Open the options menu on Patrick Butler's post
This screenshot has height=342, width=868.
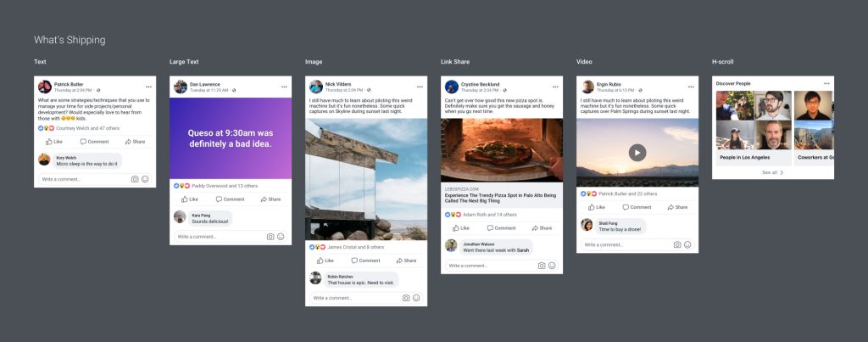tap(148, 87)
